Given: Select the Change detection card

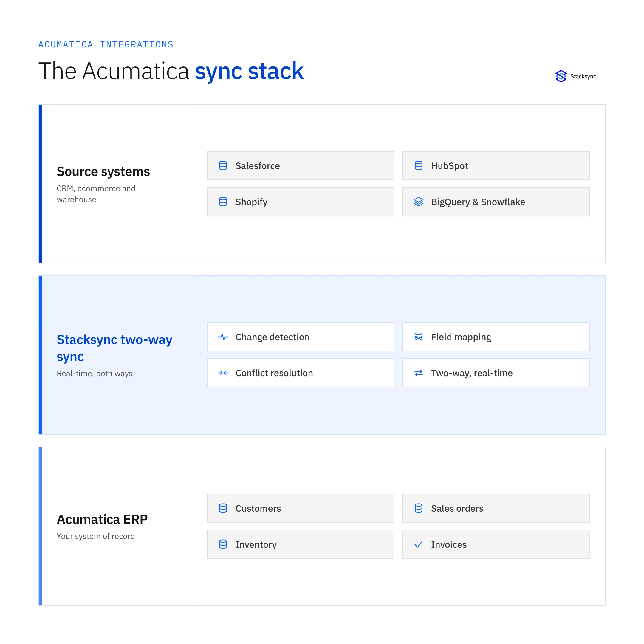Looking at the screenshot, I should point(300,337).
